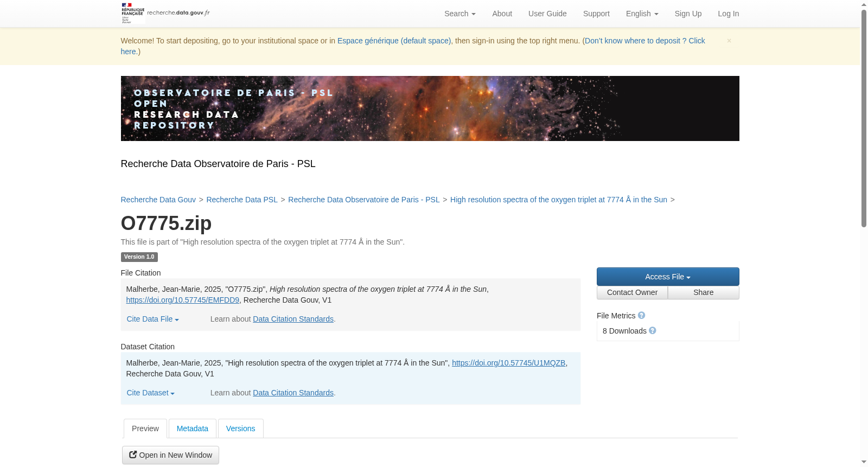Switch to the Preview tab
Screen dimensions: 868x467
(145, 428)
